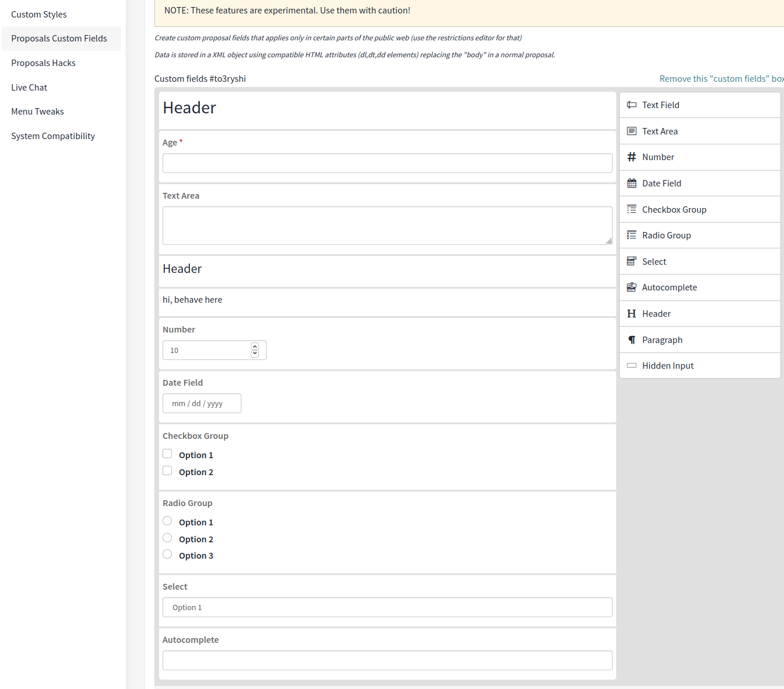Focus the Age text input
Viewport: 784px width, 689px height.
point(387,163)
